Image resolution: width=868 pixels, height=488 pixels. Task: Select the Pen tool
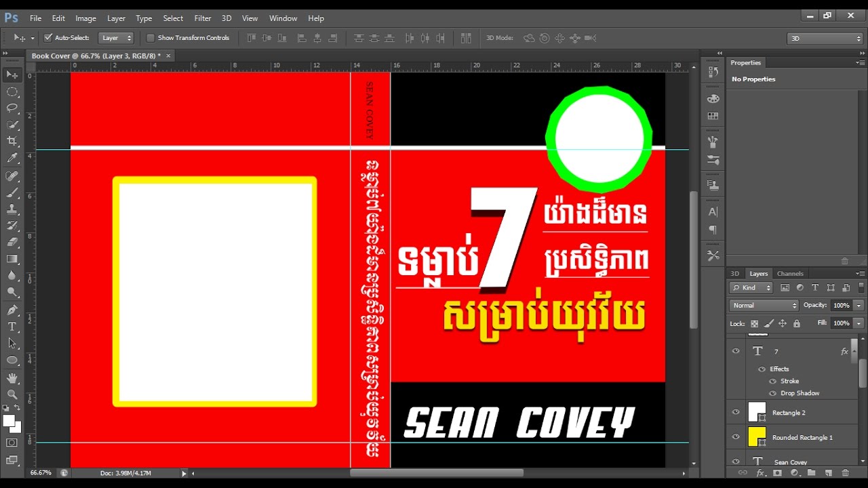12,310
